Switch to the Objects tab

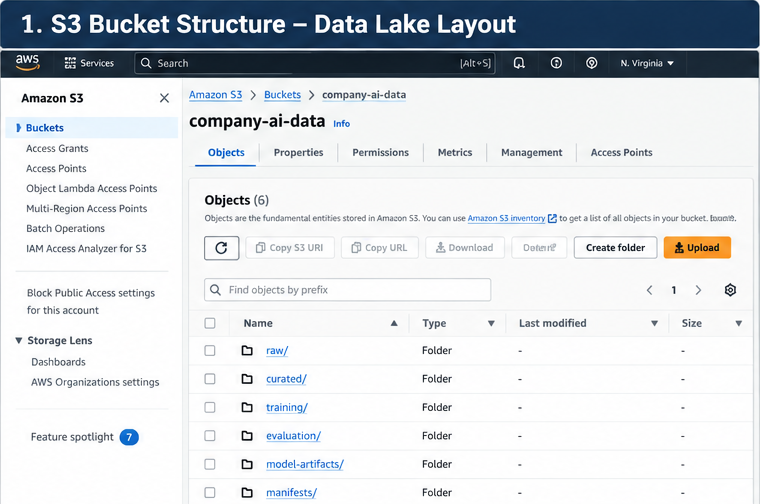(226, 153)
